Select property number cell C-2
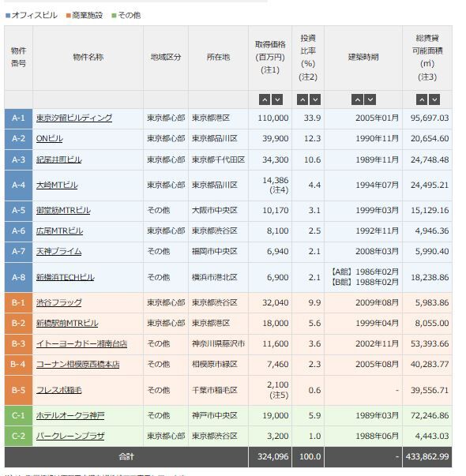The width and height of the screenshot is (466, 476). tap(18, 436)
